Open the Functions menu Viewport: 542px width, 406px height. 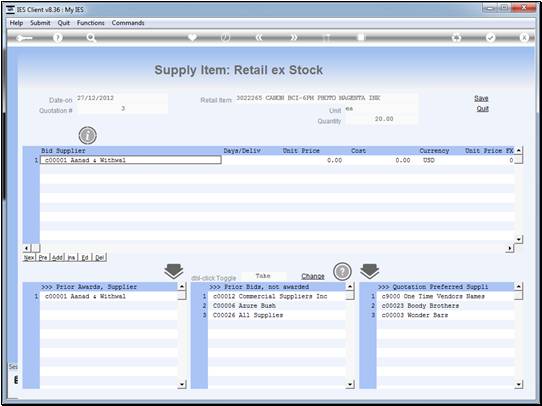point(91,23)
